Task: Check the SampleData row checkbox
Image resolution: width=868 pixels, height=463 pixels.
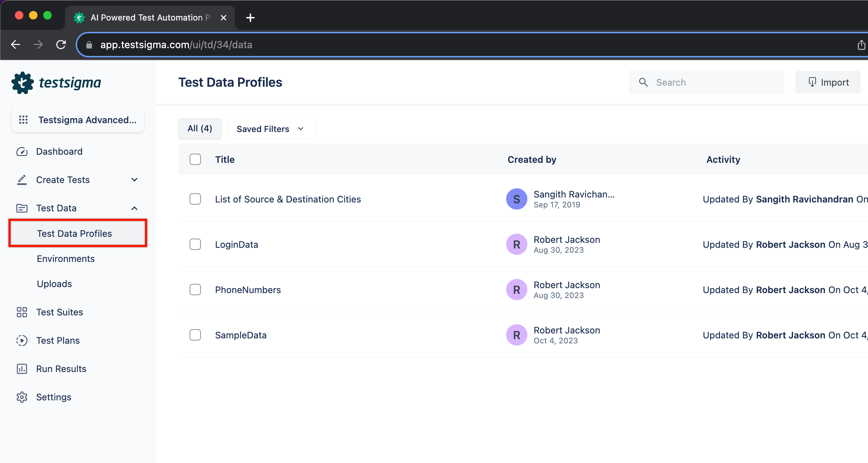Action: click(x=195, y=335)
